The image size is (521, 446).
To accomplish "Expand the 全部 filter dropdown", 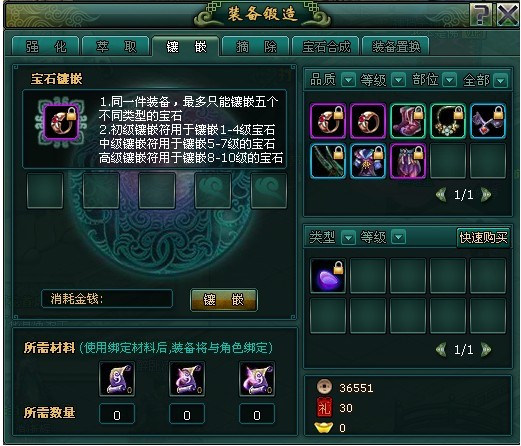I will [x=501, y=80].
